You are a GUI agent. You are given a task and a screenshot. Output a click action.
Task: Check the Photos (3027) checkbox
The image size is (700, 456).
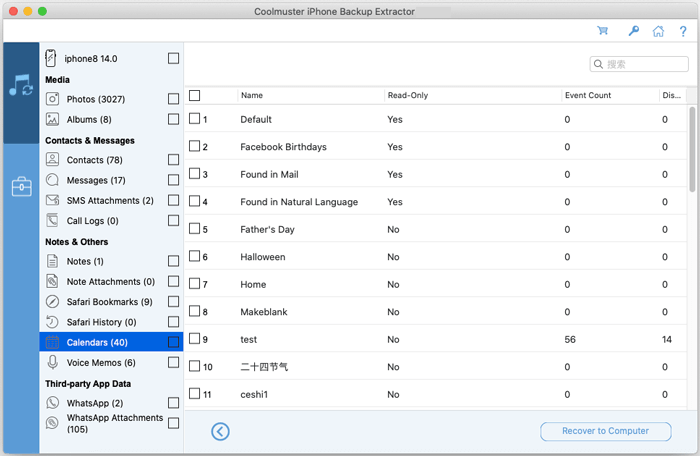(173, 99)
